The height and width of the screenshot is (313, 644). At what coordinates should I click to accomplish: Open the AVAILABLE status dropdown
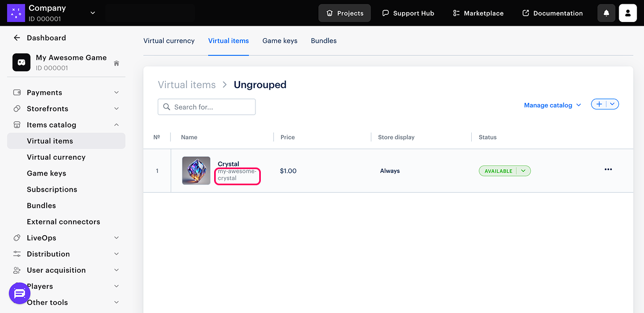524,171
